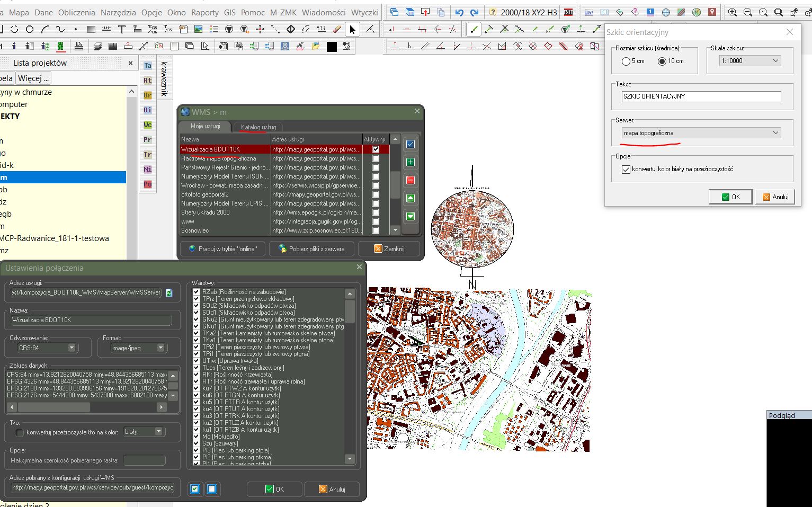812x507 pixels.
Task: Click the redo arrow in the toolbar
Action: 474,12
